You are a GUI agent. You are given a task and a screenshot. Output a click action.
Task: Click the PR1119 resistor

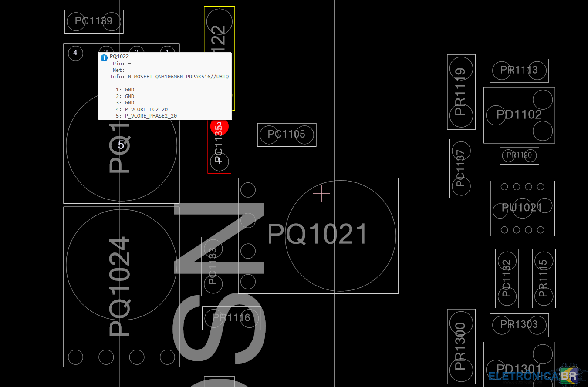[461, 92]
